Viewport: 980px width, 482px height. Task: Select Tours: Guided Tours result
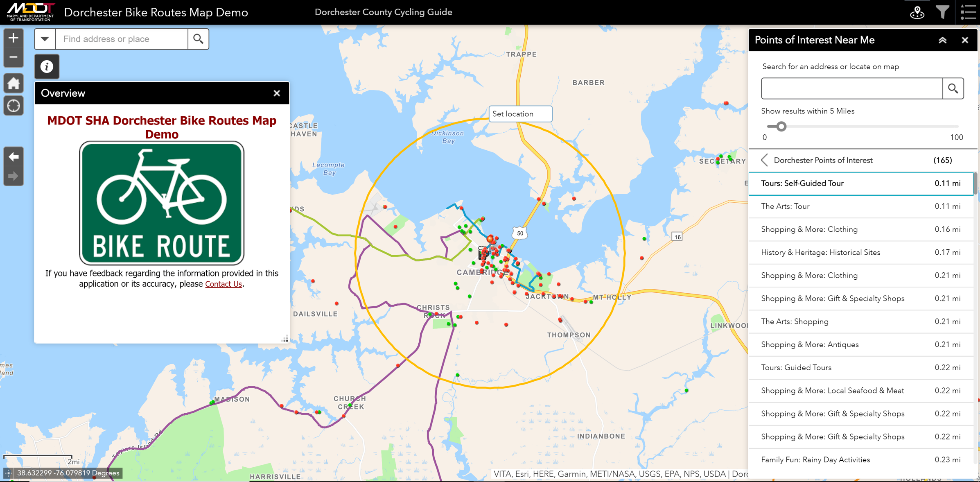click(x=860, y=368)
